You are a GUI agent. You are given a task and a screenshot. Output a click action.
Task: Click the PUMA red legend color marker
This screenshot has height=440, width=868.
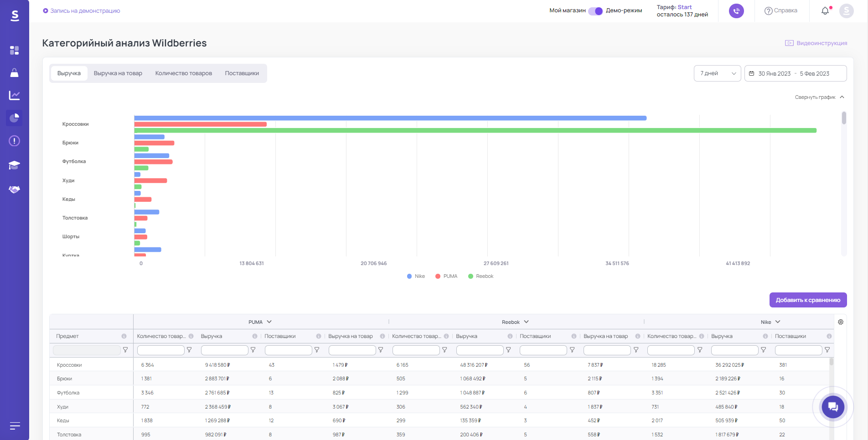[438, 276]
